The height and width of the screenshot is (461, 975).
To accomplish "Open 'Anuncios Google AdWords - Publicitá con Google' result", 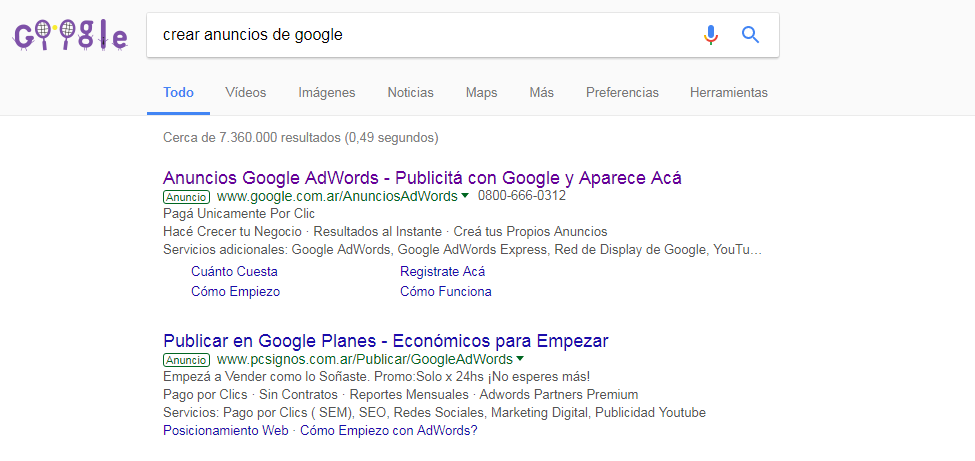I will (422, 178).
